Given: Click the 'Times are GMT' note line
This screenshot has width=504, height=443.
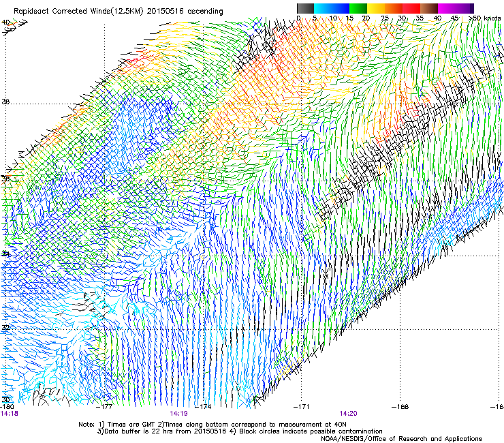Looking at the screenshot, I should point(212,425).
